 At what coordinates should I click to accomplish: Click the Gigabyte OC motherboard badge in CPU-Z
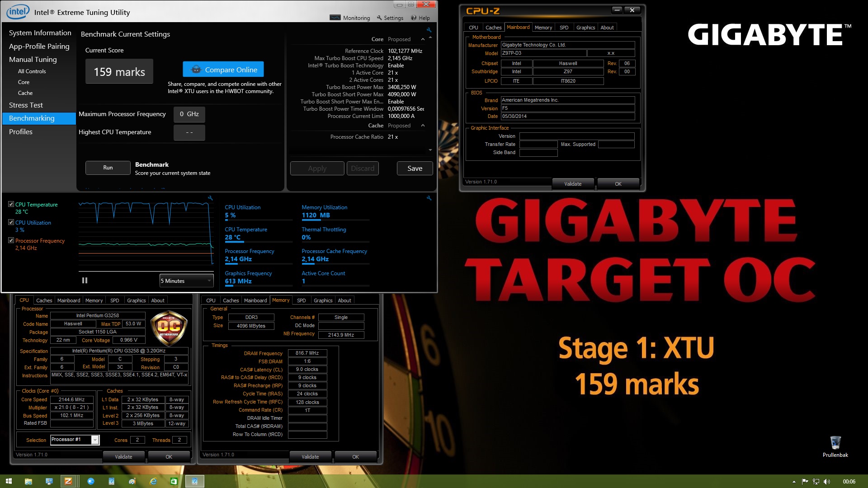(x=169, y=328)
